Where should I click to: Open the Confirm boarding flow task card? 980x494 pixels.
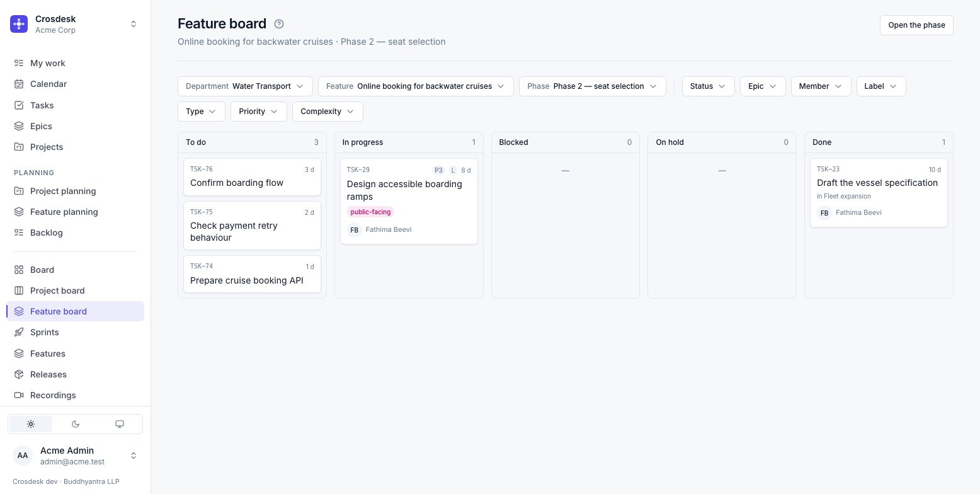[x=252, y=177]
